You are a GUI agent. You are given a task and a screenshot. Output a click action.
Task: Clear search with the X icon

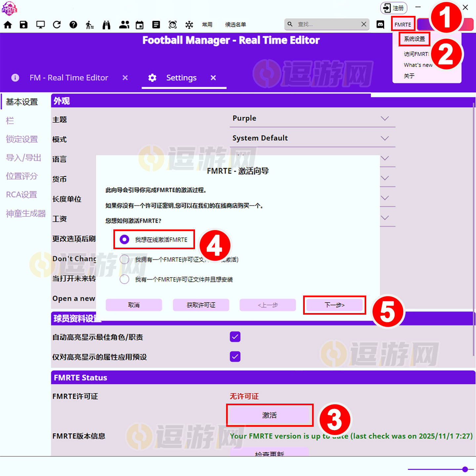click(364, 24)
